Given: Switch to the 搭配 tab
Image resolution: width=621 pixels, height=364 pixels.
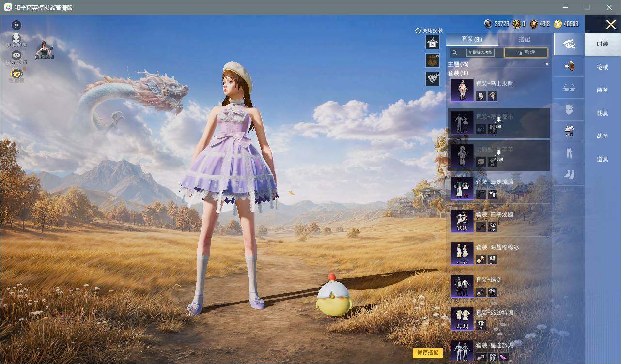Looking at the screenshot, I should tap(525, 39).
